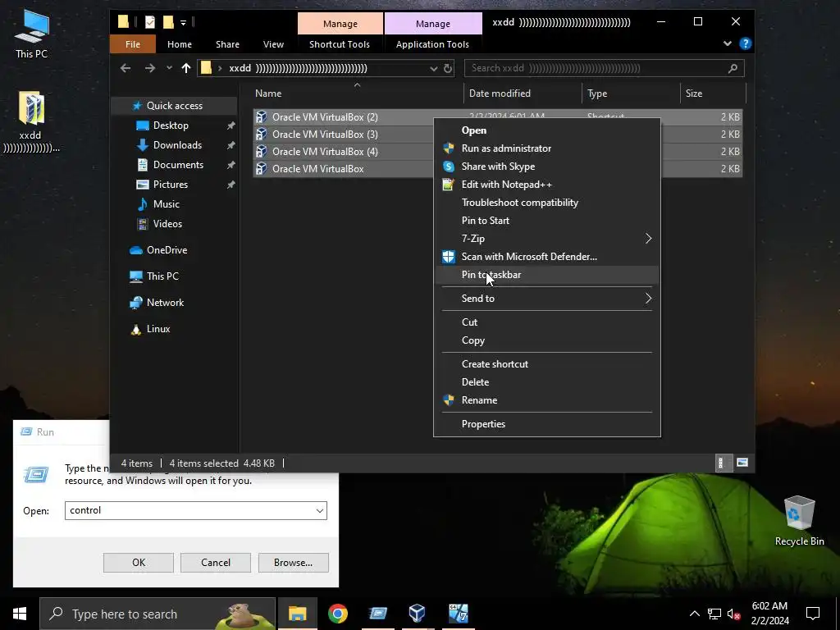Viewport: 840px width, 630px height.
Task: Open the Recycle Bin desktop icon
Action: point(799,521)
